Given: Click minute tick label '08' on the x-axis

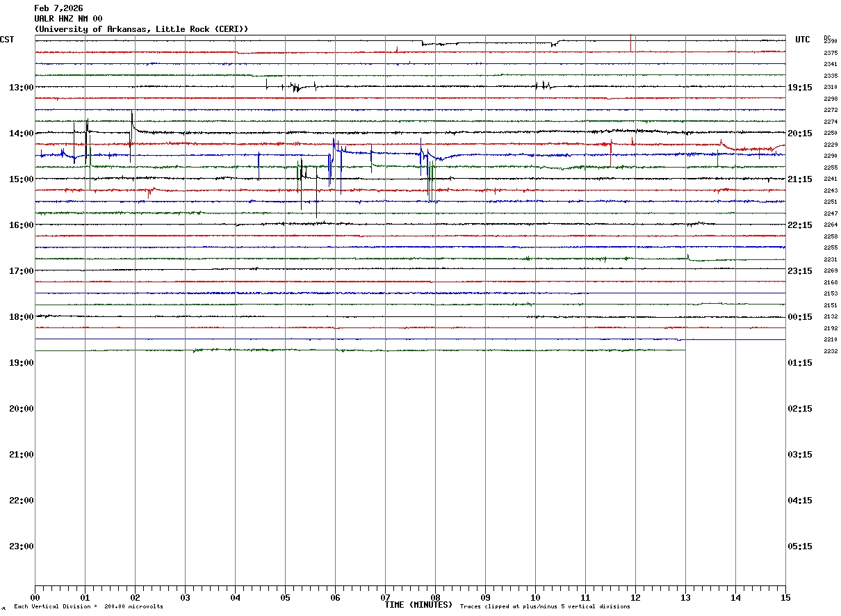Looking at the screenshot, I should click(x=435, y=597).
